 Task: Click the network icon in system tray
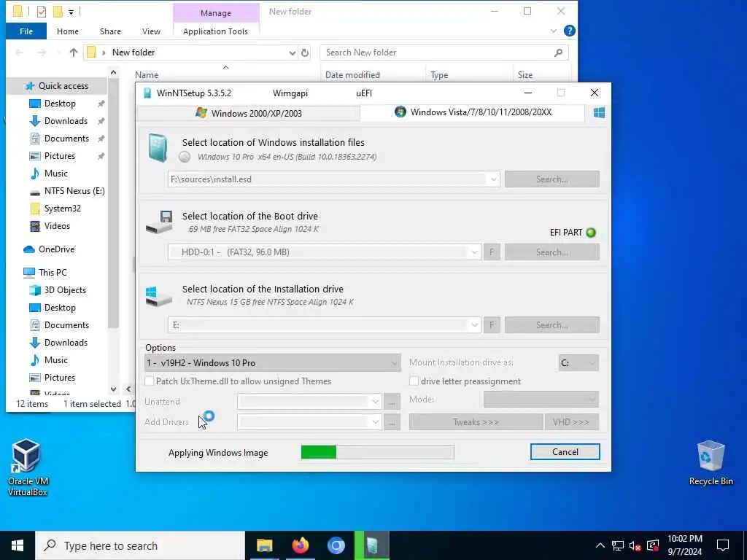[x=617, y=545]
